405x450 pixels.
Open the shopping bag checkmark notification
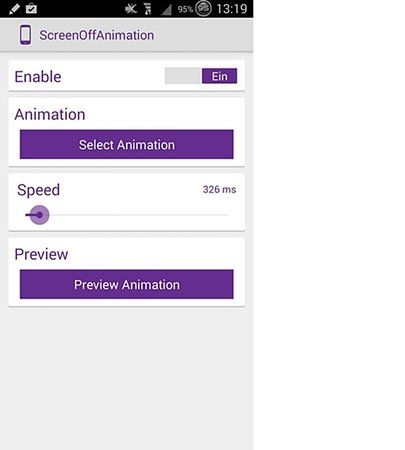31,8
